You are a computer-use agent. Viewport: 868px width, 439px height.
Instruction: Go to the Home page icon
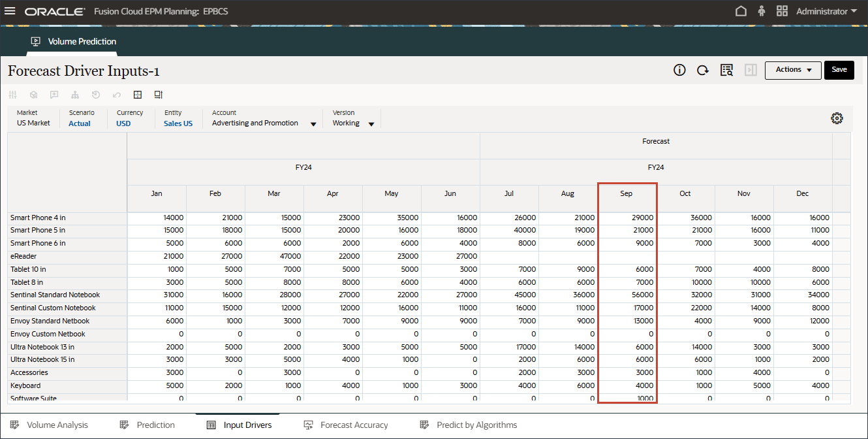tap(741, 12)
